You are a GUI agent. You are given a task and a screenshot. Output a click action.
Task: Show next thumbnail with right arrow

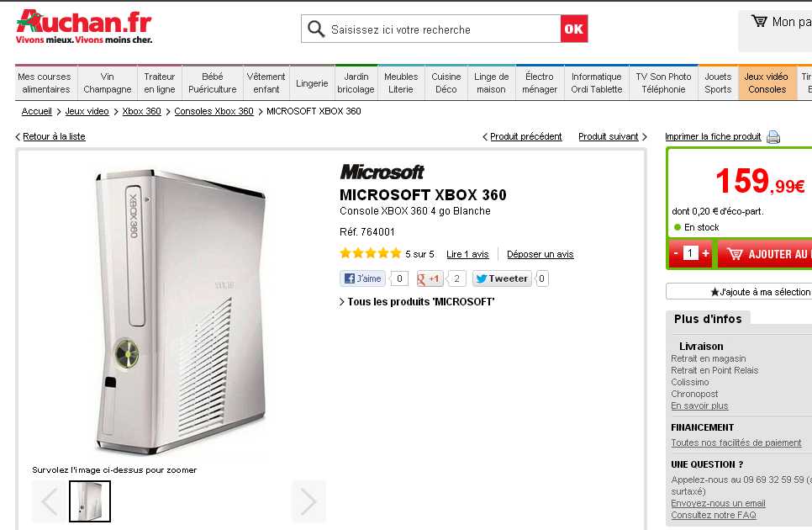[x=308, y=501]
